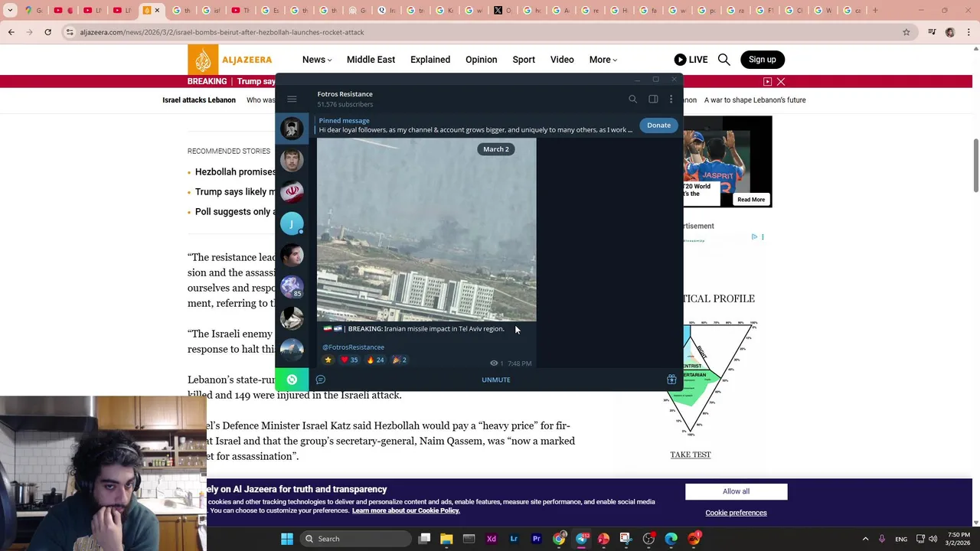The width and height of the screenshot is (980, 551).
Task: Click the green sync icon at Telegram sidebar bottom
Action: click(292, 380)
